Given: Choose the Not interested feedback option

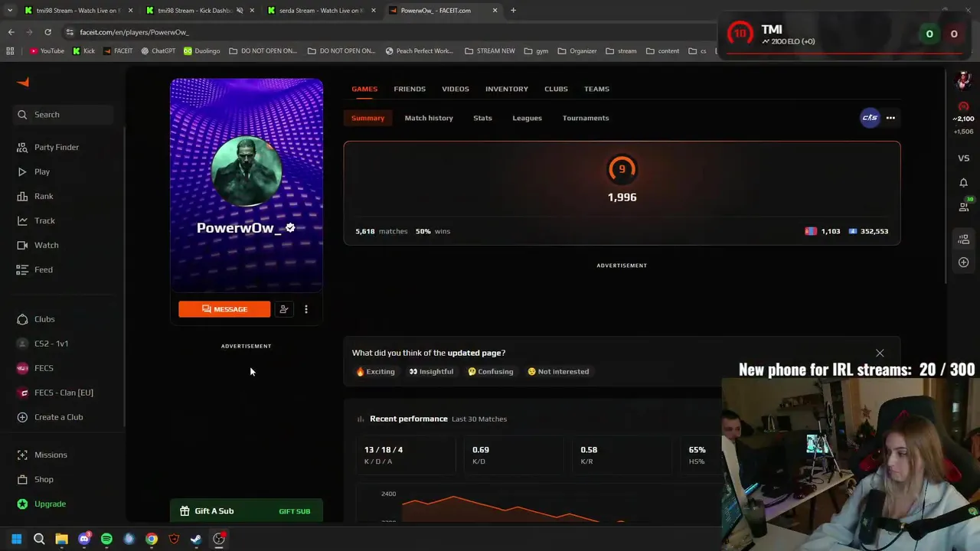Looking at the screenshot, I should (x=558, y=372).
